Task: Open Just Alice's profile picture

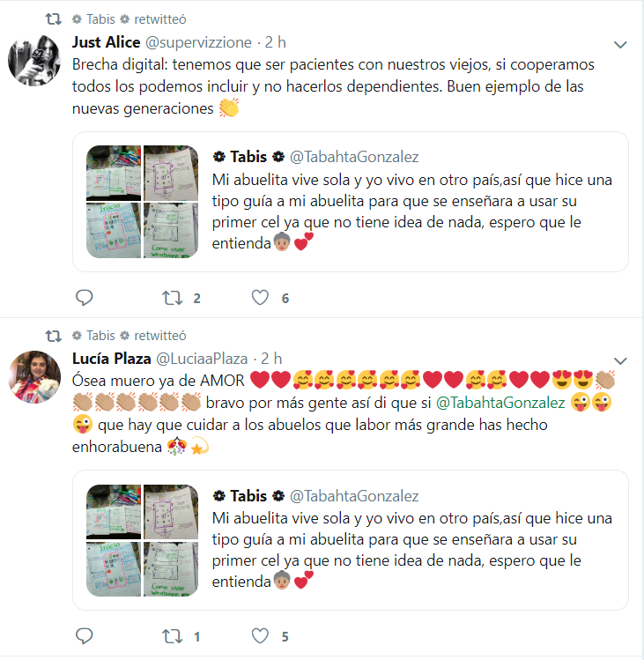Action: pos(34,60)
